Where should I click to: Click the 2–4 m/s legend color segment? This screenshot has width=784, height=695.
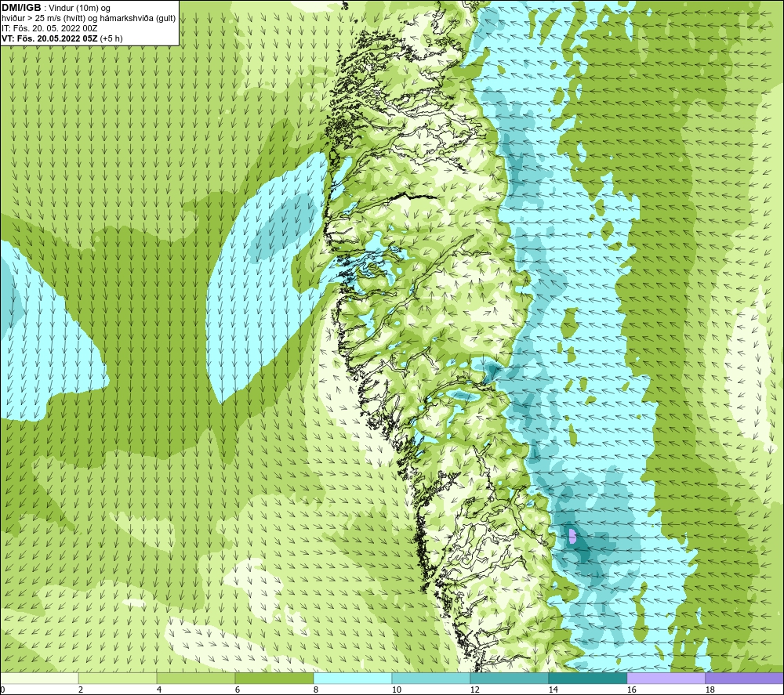point(118,678)
